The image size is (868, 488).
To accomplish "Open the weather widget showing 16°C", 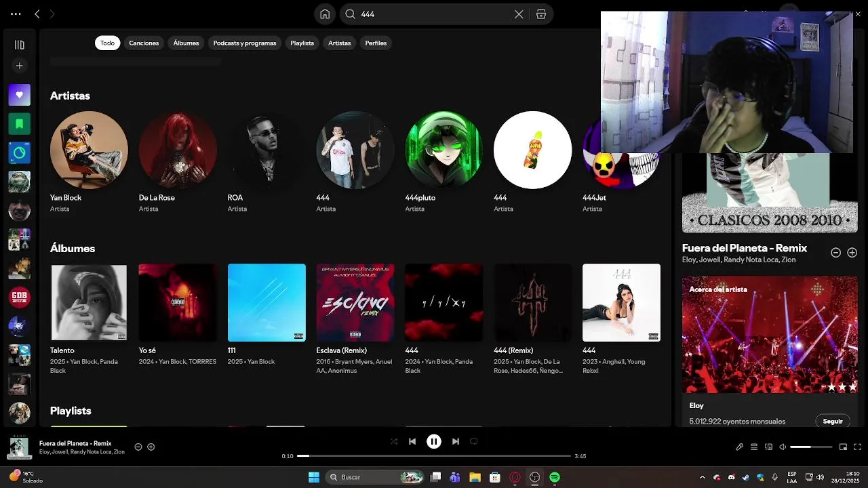I will tap(26, 477).
